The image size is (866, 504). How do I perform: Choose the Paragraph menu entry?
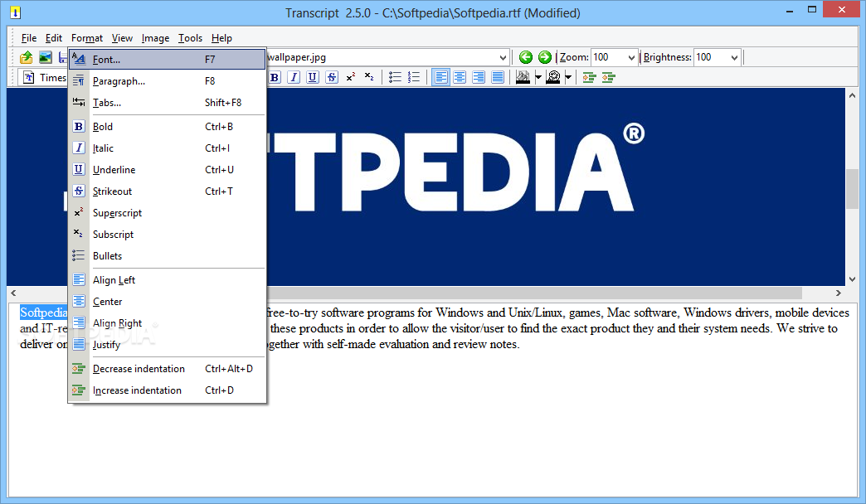(x=168, y=81)
